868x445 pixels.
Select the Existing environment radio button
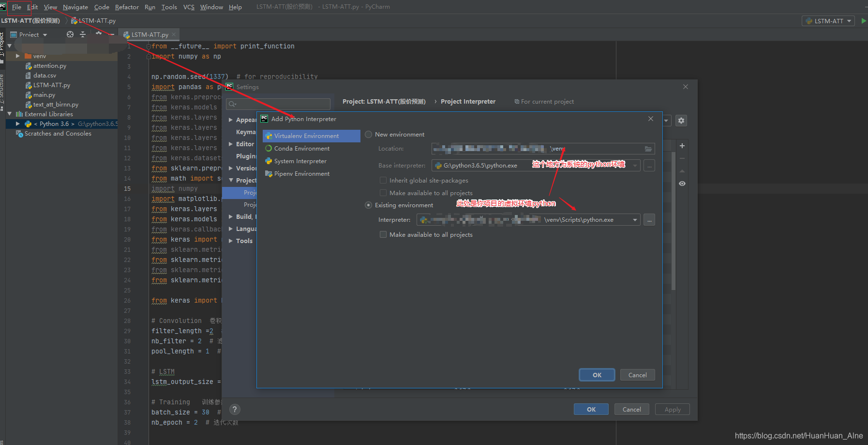[369, 205]
